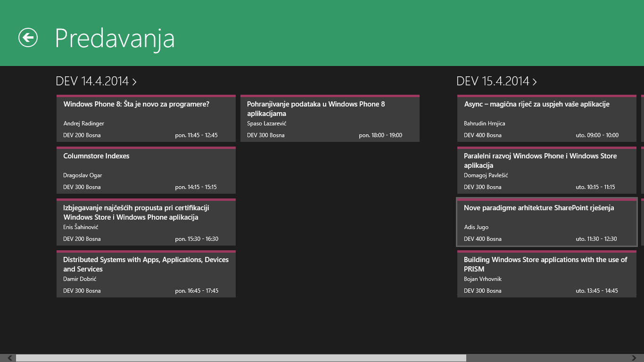Click time slot 'pon. 15:30 - 16:30'
The width and height of the screenshot is (644, 362).
pos(197,239)
